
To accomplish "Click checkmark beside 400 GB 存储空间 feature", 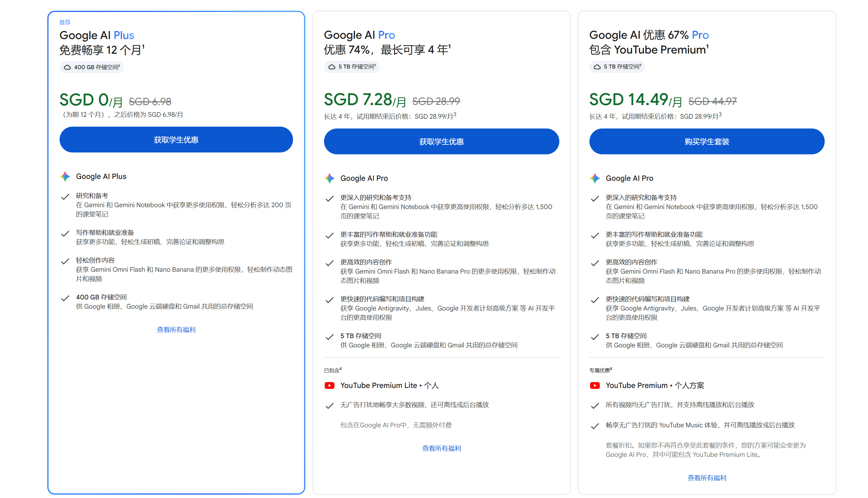I will pos(65,298).
